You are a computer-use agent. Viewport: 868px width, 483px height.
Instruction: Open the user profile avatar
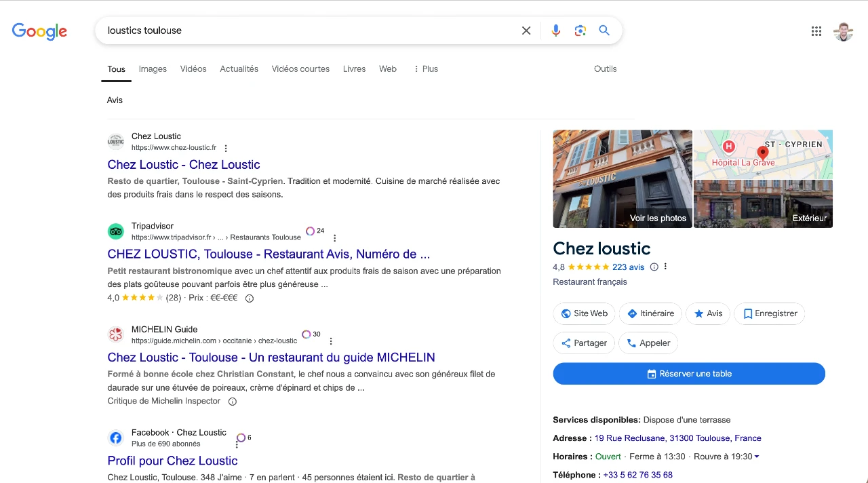click(843, 31)
